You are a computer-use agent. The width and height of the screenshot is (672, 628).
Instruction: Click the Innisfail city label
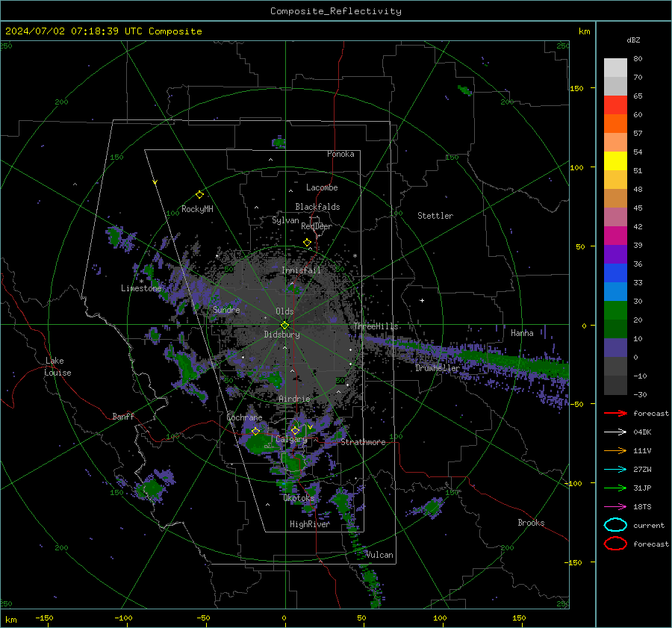click(302, 270)
